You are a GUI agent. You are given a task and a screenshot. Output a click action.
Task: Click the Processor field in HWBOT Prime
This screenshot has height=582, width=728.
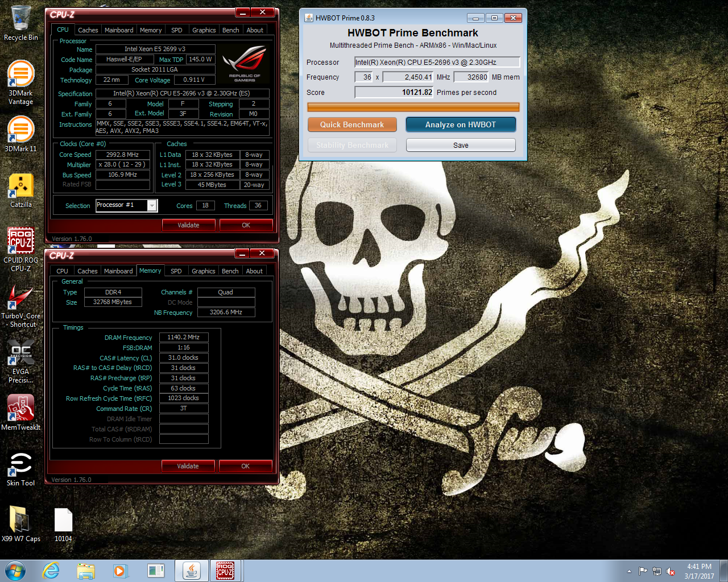[437, 62]
